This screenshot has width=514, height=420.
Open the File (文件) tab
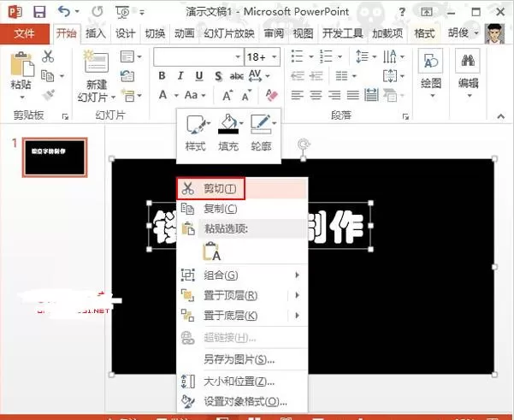pyautogui.click(x=24, y=33)
